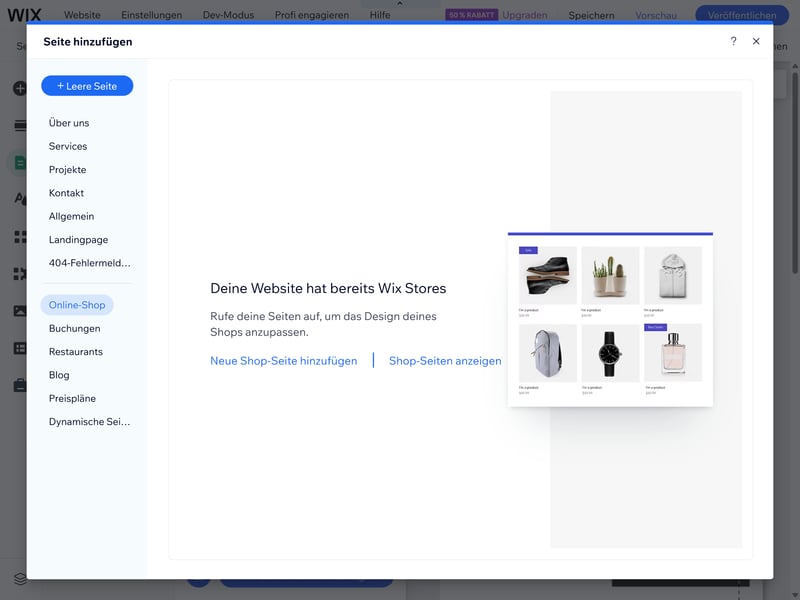The height and width of the screenshot is (600, 800).
Task: Select the Online-Shop category
Action: click(x=77, y=305)
